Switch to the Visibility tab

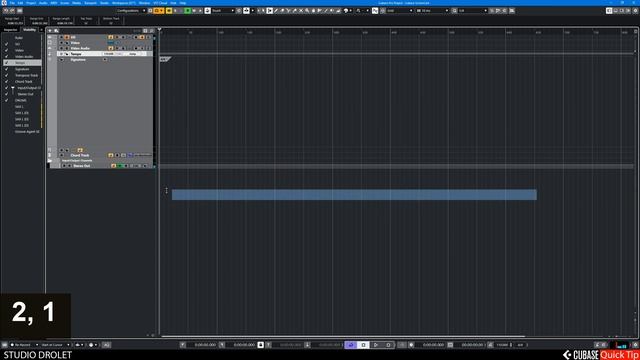pyautogui.click(x=29, y=30)
